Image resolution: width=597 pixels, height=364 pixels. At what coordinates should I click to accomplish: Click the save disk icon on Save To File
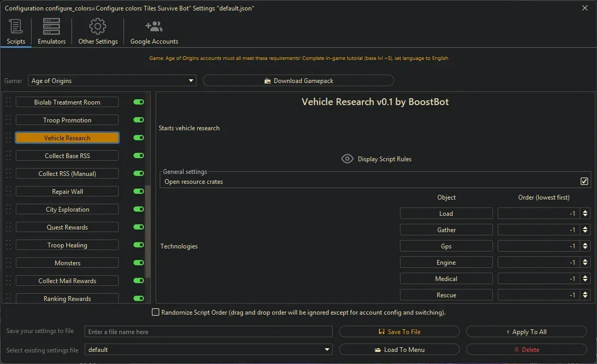coord(383,331)
